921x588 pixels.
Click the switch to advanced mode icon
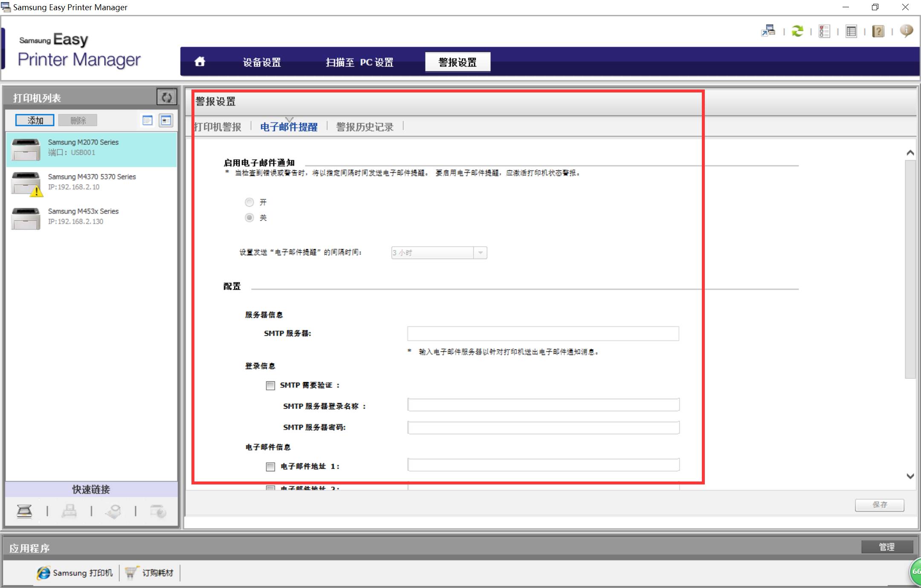tap(768, 31)
